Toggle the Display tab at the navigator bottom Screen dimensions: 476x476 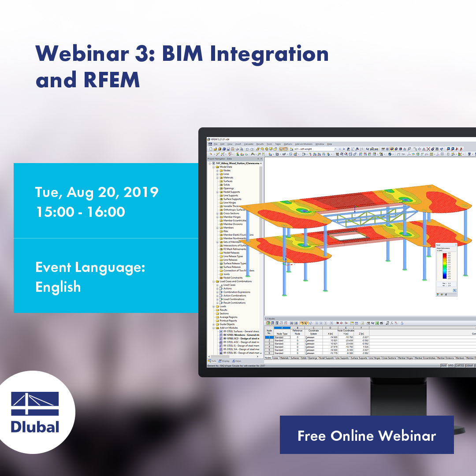point(224,361)
